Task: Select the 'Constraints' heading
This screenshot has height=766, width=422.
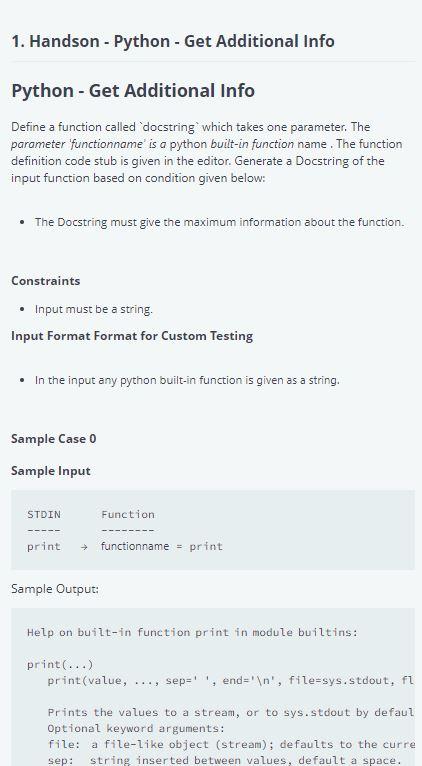Action: click(x=45, y=281)
